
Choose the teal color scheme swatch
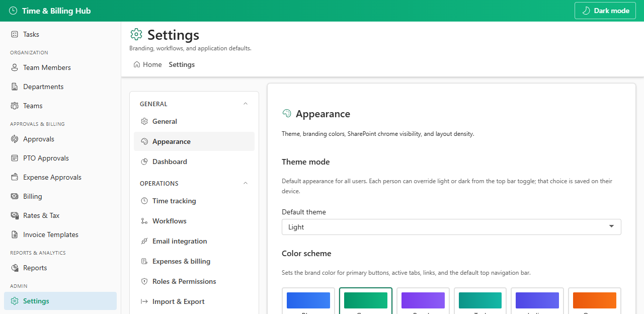point(480,301)
